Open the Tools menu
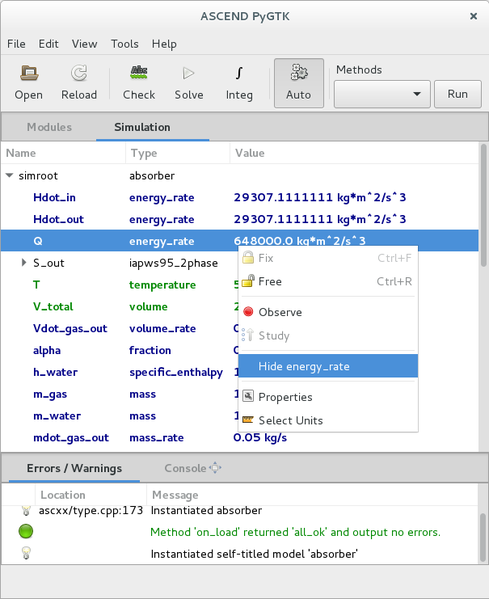Image resolution: width=489 pixels, height=599 pixels. (x=125, y=44)
